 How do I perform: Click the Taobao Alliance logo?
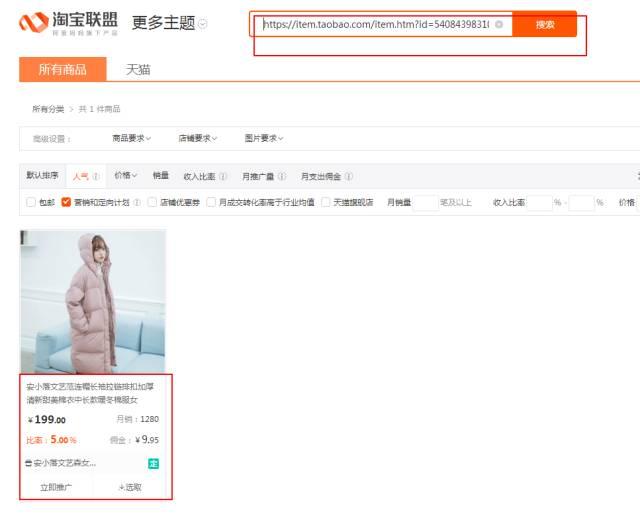68,23
